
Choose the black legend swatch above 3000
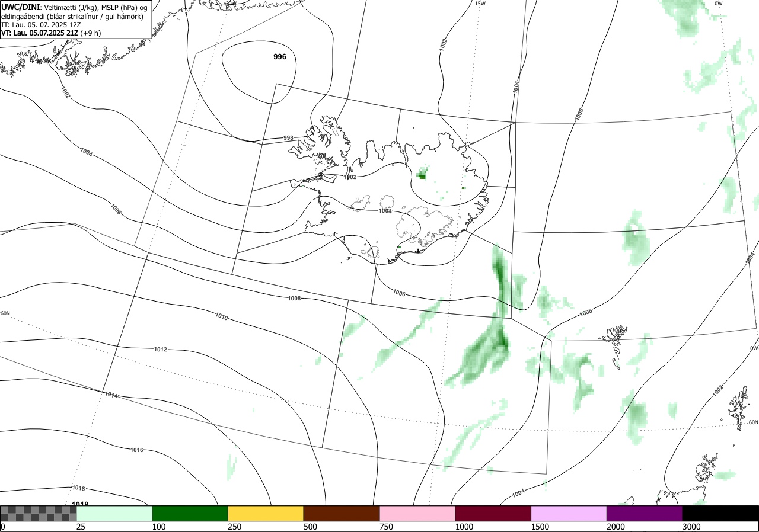pos(720,513)
